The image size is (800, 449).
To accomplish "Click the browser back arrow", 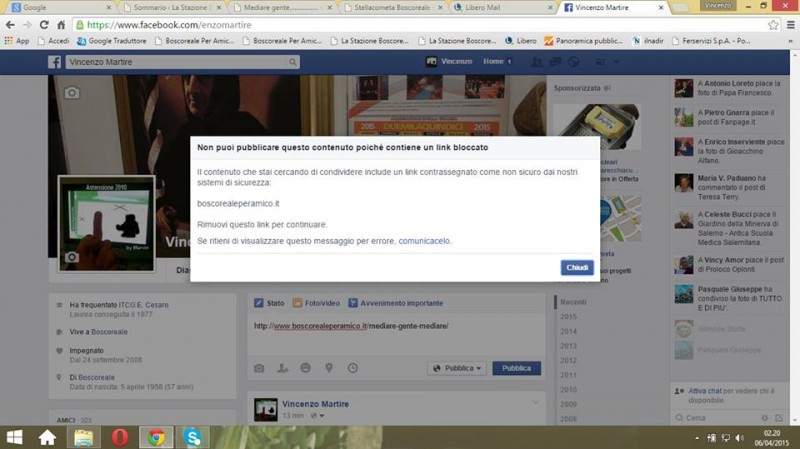I will coord(10,24).
